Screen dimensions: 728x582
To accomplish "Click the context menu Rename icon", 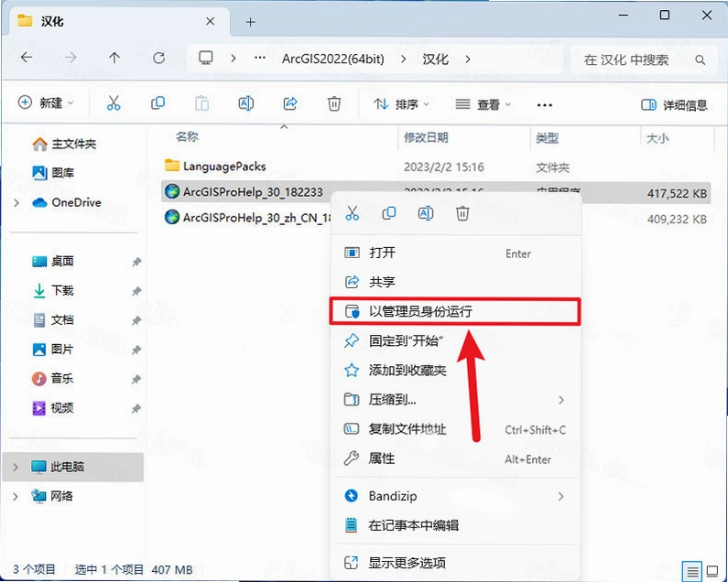I will coord(425,213).
